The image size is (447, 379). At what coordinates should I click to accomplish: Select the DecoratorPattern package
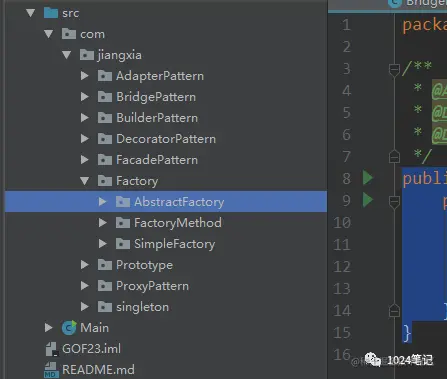coord(166,139)
